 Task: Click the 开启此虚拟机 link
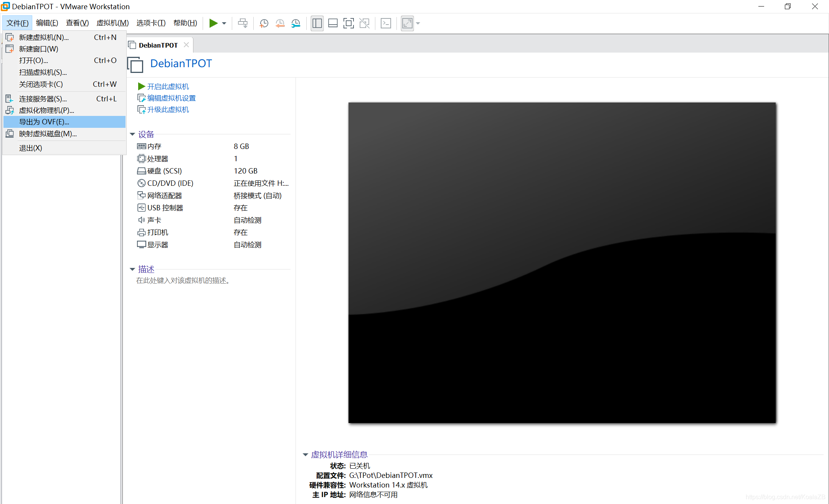point(168,87)
